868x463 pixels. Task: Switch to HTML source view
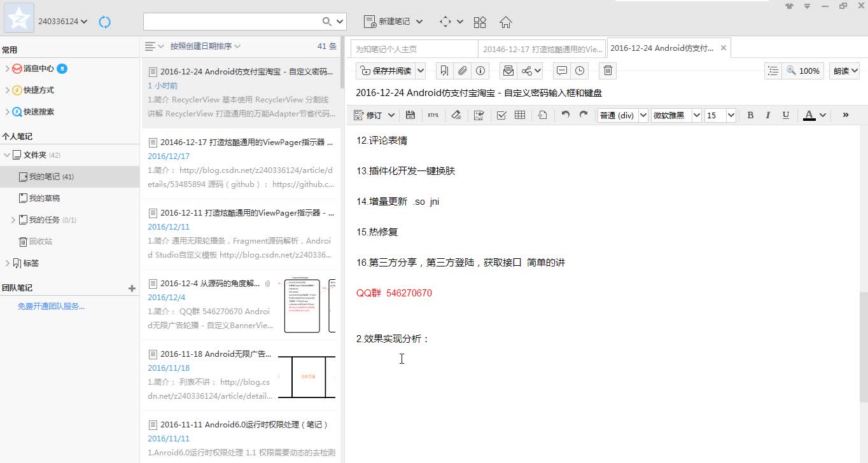(x=433, y=115)
